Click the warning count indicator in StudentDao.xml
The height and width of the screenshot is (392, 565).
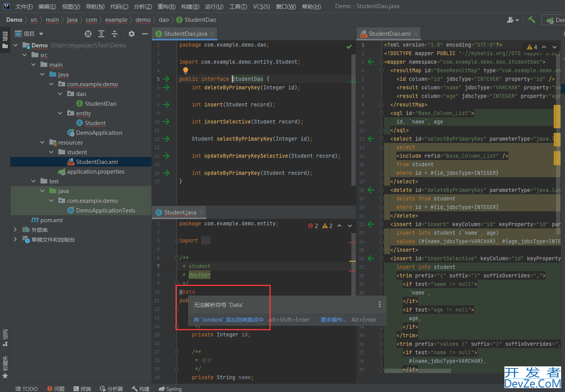pos(532,47)
